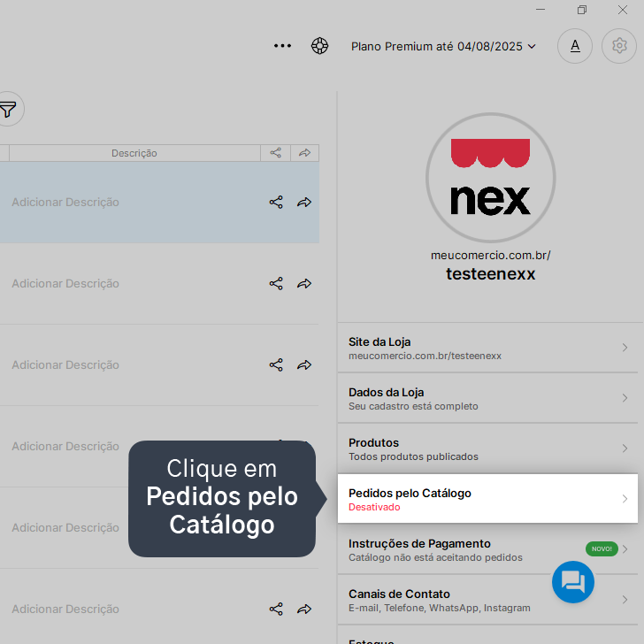Sort by the Descrição column header
The height and width of the screenshot is (644, 644).
[x=134, y=153]
